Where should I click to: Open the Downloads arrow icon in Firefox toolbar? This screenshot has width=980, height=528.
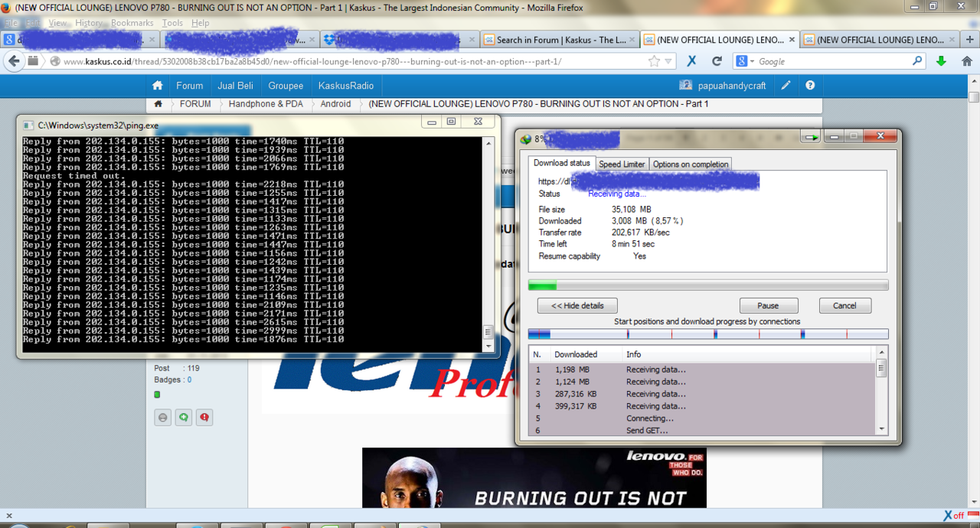pos(940,60)
